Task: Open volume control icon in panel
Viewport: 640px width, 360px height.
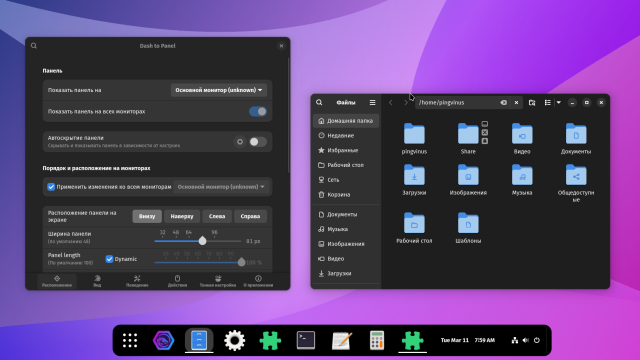Action: coord(526,340)
